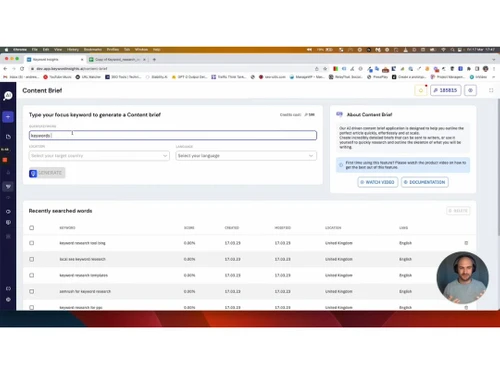Screen dimensions: 500x375
Task: Click the Wi-Fi icon in macOS menu bar
Action: [x=443, y=50]
